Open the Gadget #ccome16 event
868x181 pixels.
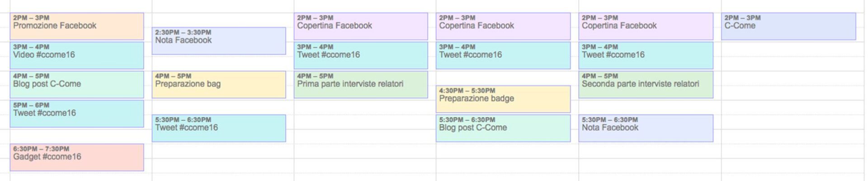[x=77, y=157]
